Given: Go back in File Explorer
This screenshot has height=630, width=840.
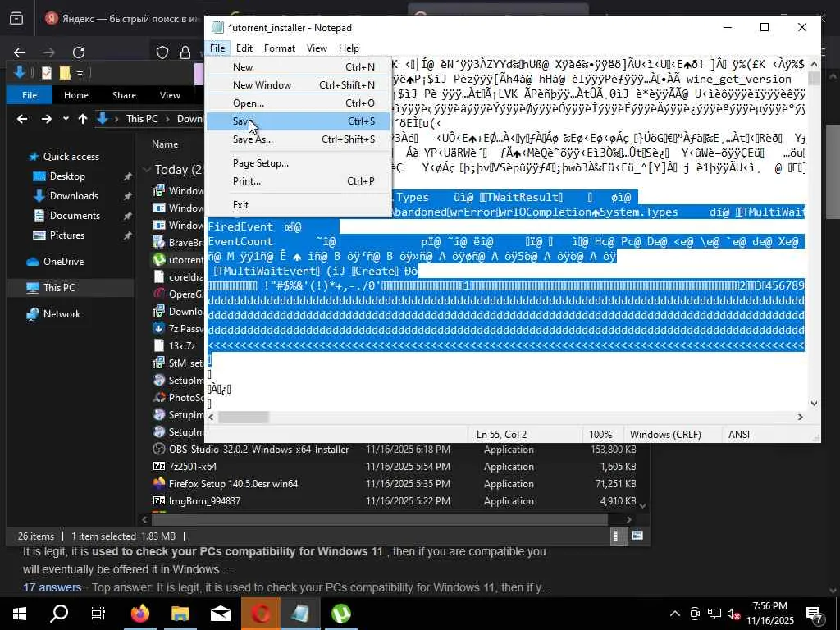Looking at the screenshot, I should 22,119.
